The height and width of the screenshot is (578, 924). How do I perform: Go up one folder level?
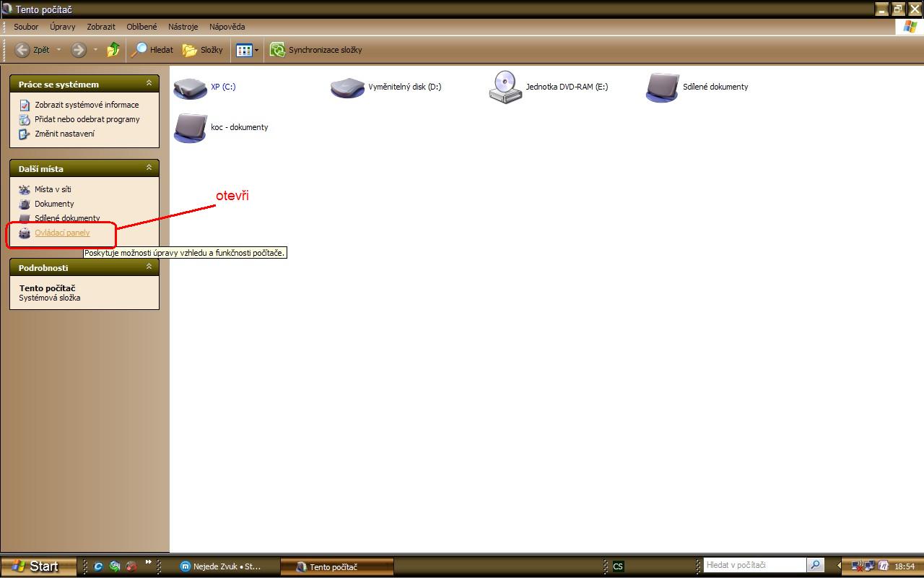[113, 50]
